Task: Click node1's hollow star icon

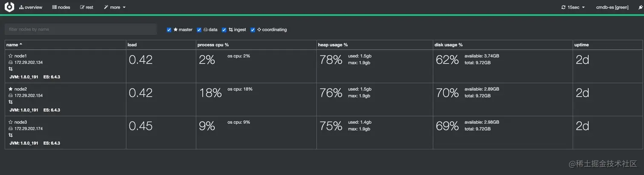Action: click(x=11, y=56)
